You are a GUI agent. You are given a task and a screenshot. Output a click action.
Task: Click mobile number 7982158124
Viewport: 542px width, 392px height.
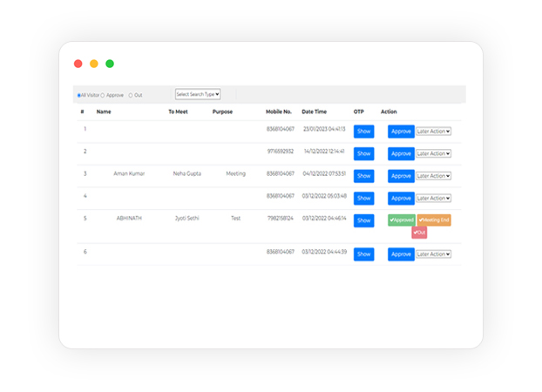click(281, 218)
